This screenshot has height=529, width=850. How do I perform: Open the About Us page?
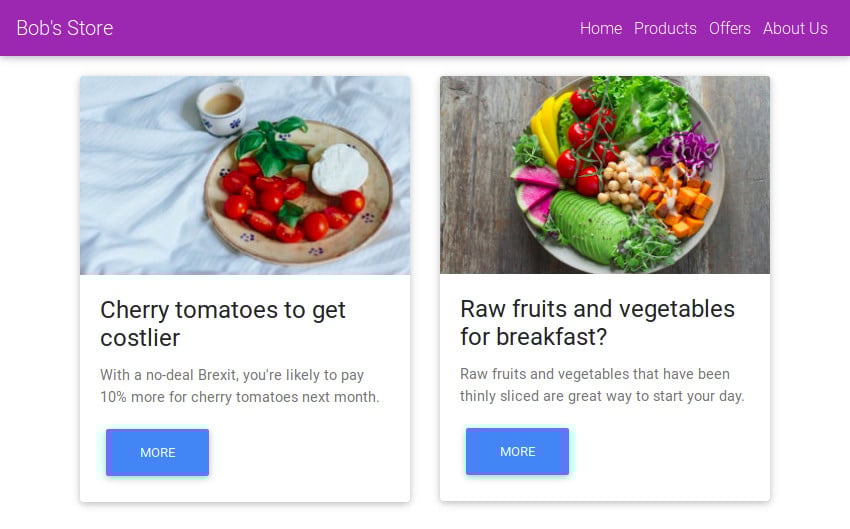point(795,28)
